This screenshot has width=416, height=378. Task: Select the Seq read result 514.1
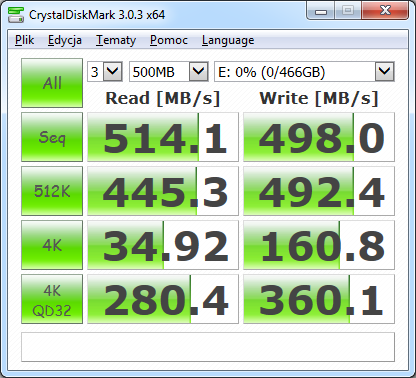(x=163, y=137)
